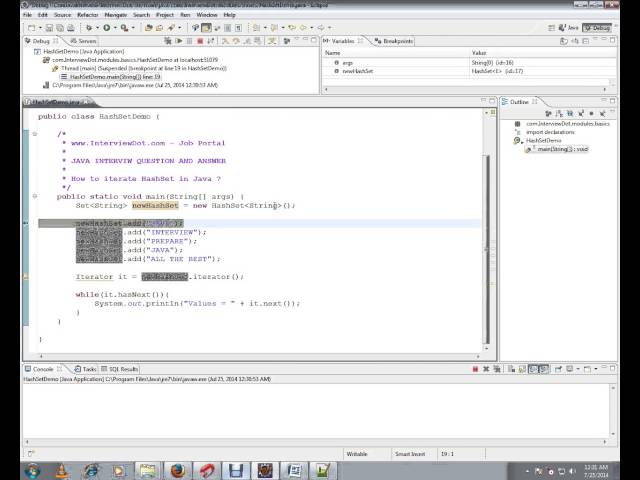Open the Run menu

(185, 15)
